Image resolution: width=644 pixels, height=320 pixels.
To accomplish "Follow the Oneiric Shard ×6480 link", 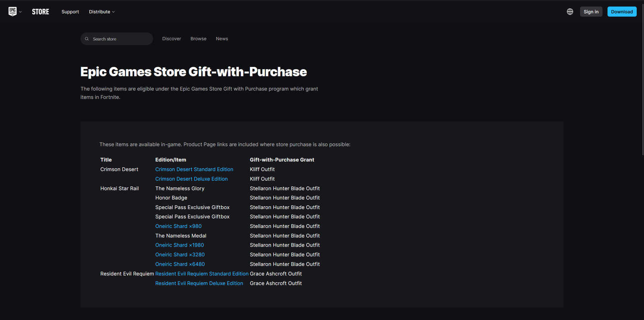I will (x=180, y=264).
